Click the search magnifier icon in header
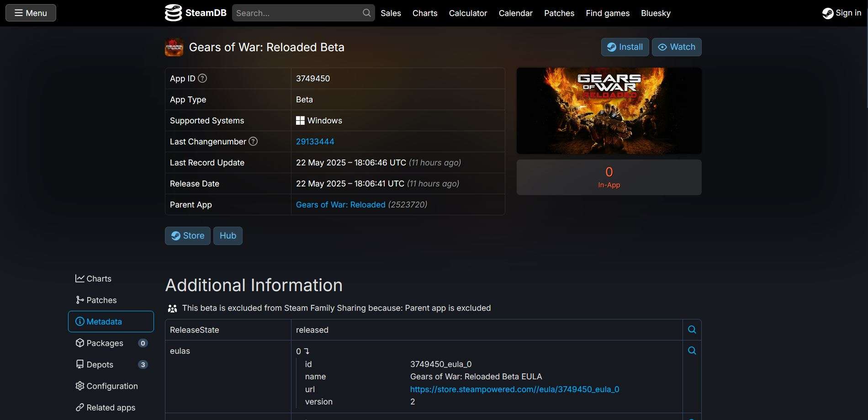The image size is (868, 420). (x=367, y=13)
